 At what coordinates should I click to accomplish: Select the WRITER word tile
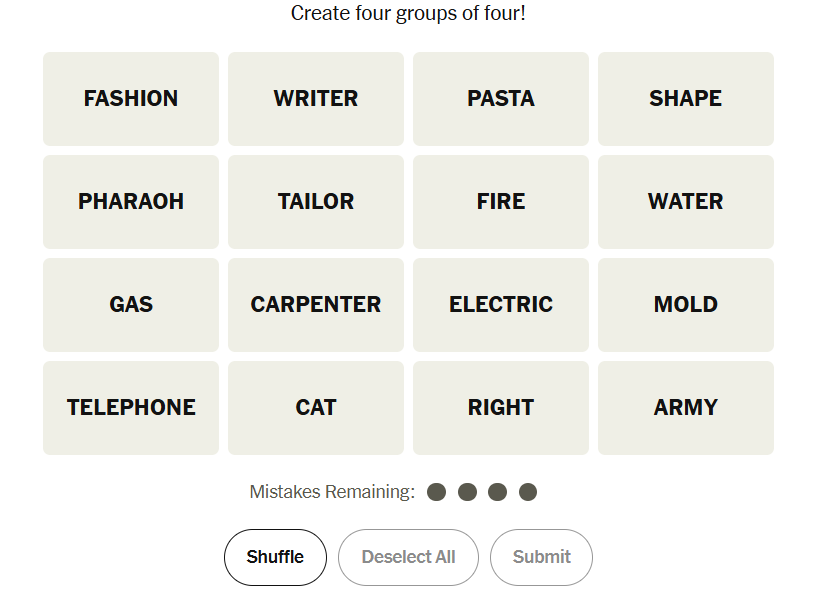pyautogui.click(x=316, y=99)
